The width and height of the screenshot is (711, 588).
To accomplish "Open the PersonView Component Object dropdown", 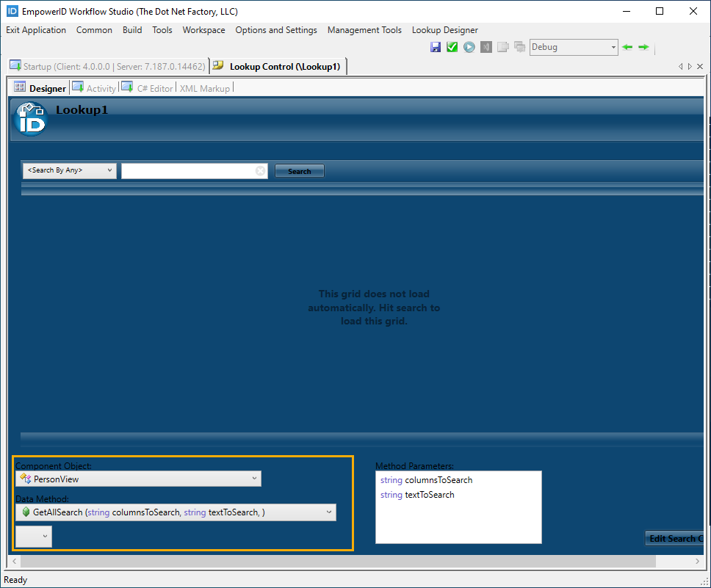I will click(x=255, y=478).
